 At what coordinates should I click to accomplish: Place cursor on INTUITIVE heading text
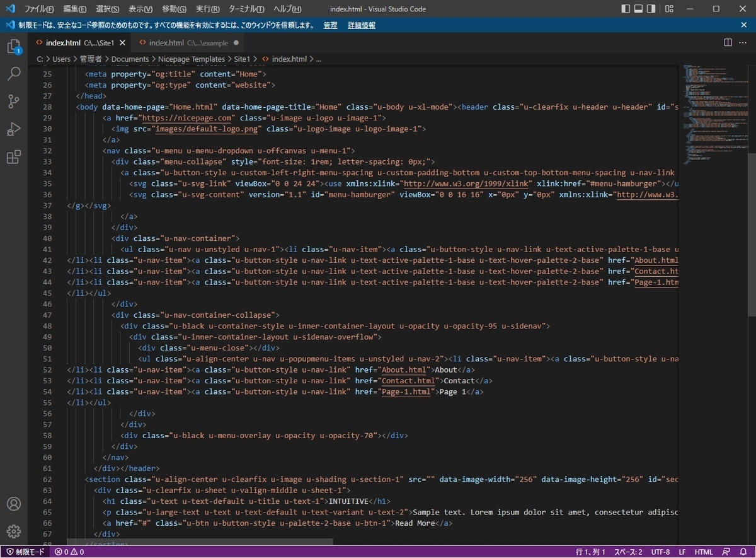tap(348, 501)
